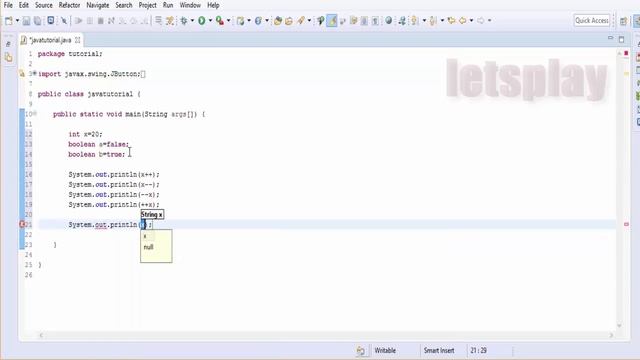
Task: Choose 'x' in the suggestion popup
Action: pyautogui.click(x=145, y=236)
